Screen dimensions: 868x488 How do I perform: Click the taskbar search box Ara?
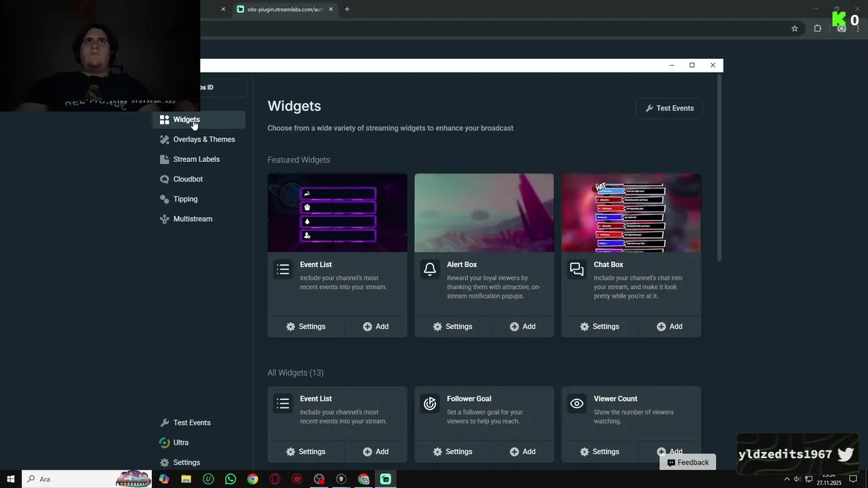click(87, 479)
